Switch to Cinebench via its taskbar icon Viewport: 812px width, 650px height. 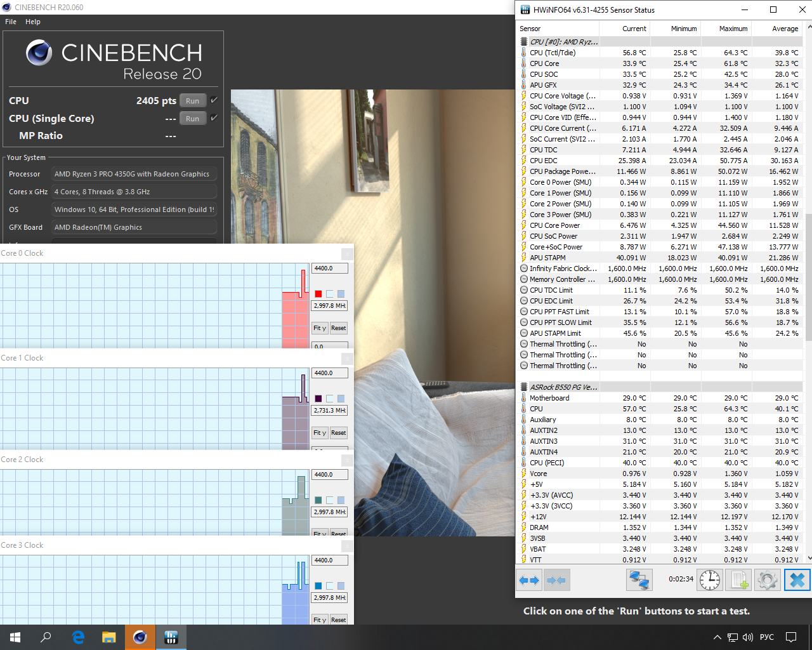click(x=140, y=637)
